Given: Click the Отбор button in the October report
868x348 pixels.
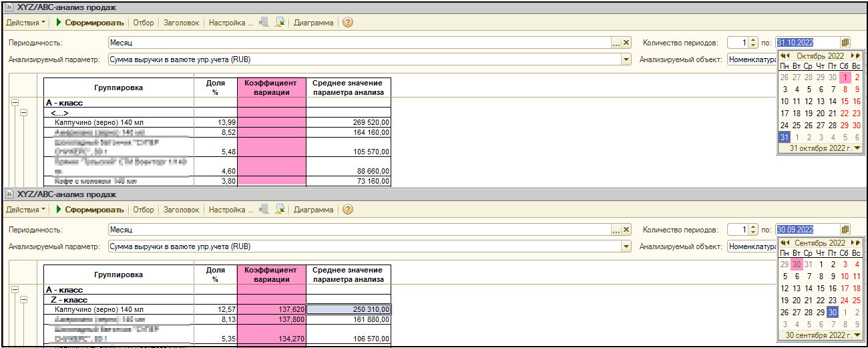Looking at the screenshot, I should pos(143,22).
